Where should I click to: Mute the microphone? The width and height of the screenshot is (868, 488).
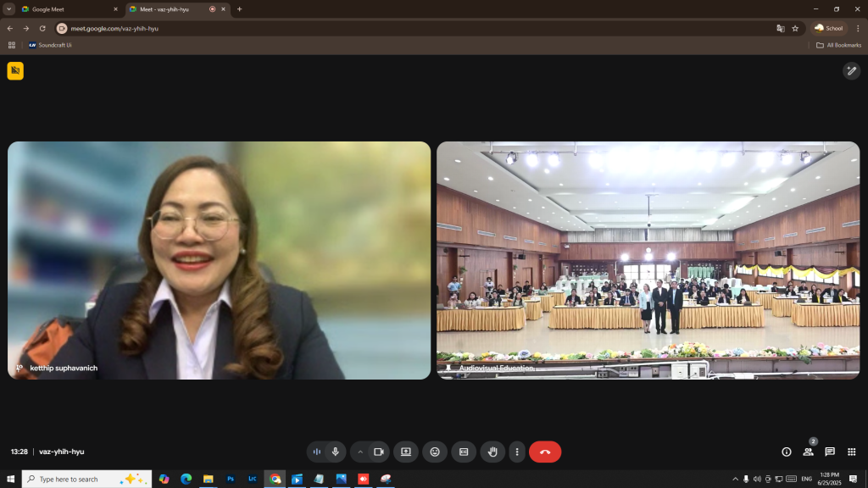tap(336, 452)
